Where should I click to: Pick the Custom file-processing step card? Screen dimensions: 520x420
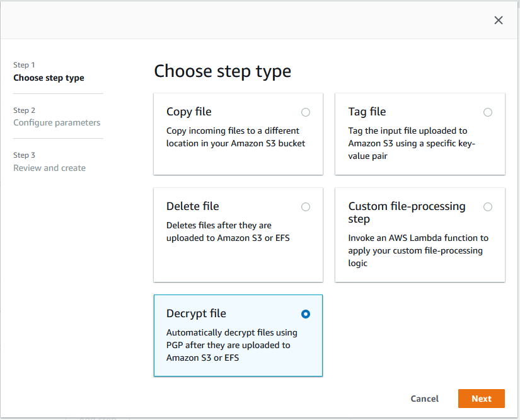tap(420, 235)
